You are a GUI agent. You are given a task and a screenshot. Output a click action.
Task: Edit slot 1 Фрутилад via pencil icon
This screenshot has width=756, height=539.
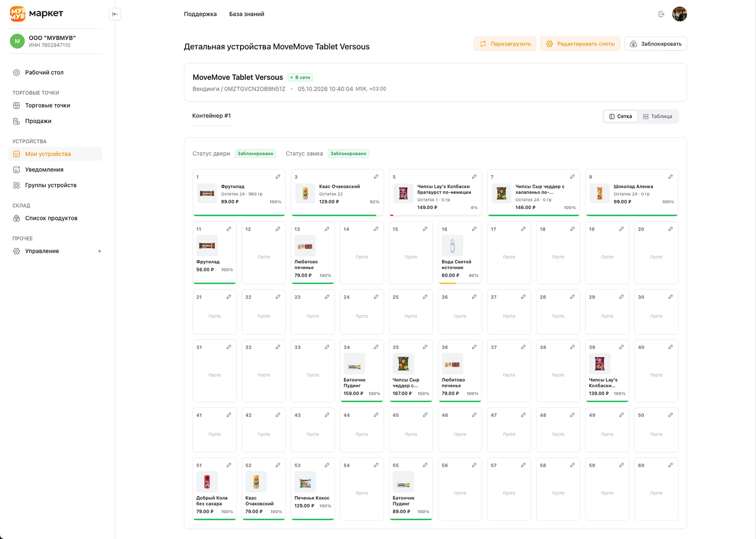point(278,177)
